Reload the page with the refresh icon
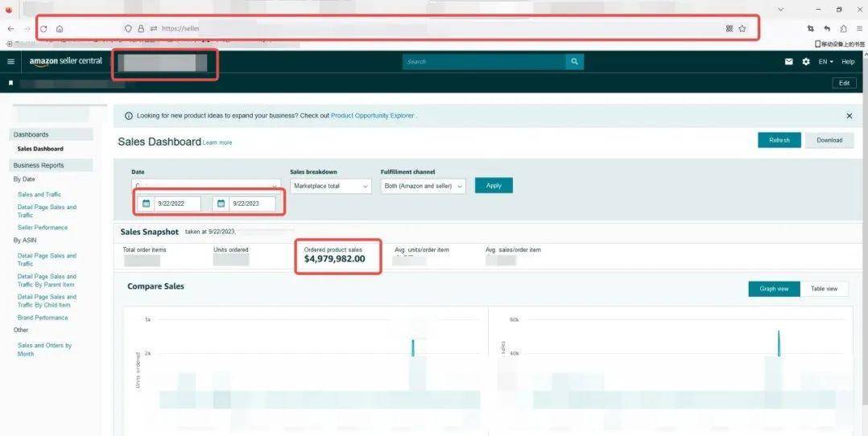Image resolution: width=868 pixels, height=436 pixels. point(43,29)
